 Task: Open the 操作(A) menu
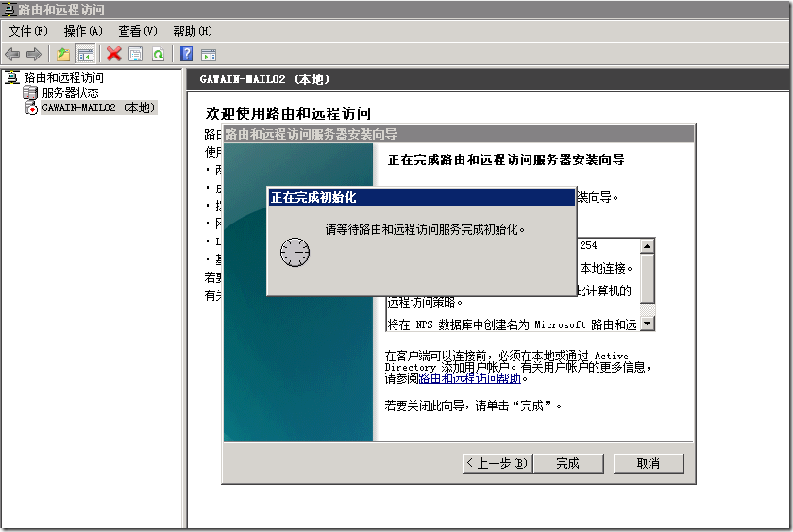[83, 31]
